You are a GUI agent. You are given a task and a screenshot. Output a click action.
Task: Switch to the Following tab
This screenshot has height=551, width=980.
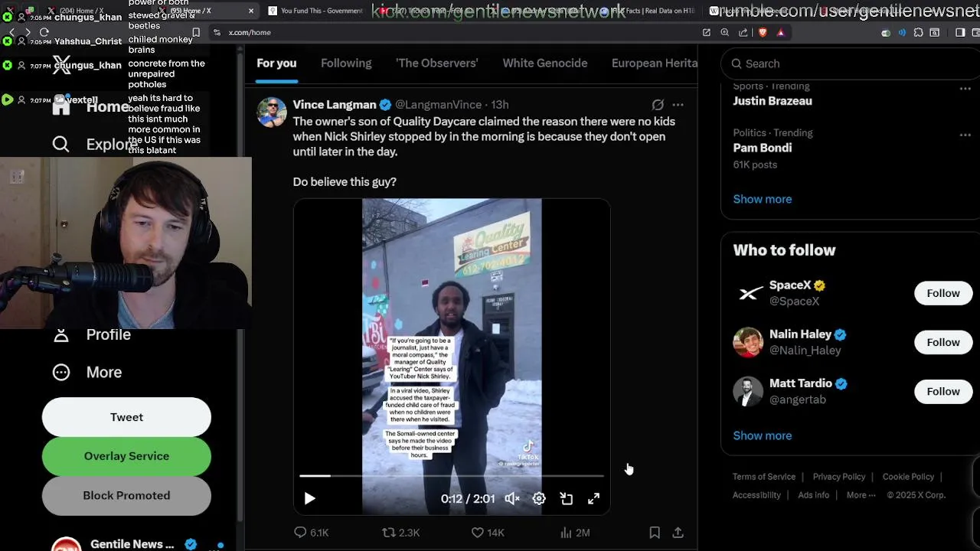pyautogui.click(x=346, y=64)
